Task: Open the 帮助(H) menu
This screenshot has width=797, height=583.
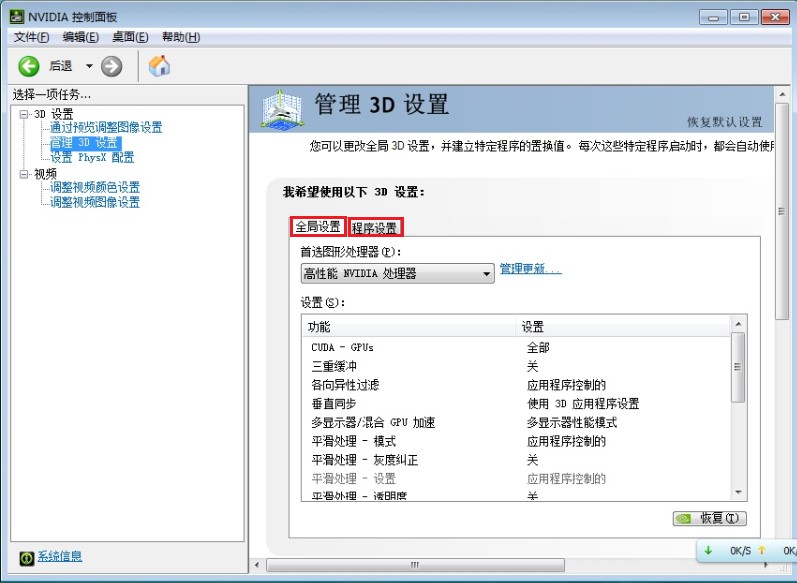Action: [181, 37]
